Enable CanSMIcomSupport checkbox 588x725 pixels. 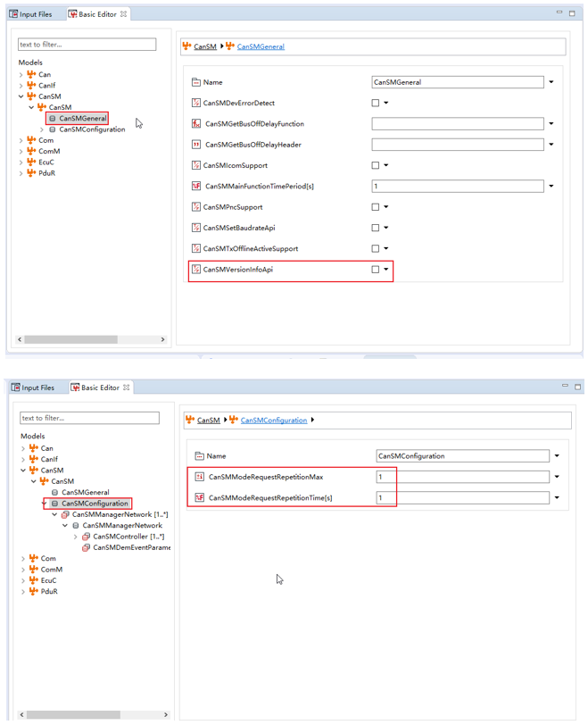[x=376, y=165]
